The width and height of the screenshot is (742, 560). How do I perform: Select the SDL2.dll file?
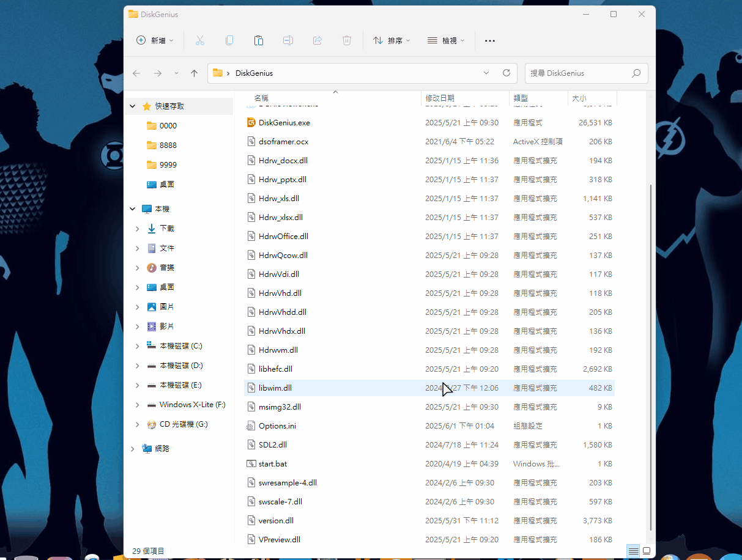pyautogui.click(x=429, y=444)
